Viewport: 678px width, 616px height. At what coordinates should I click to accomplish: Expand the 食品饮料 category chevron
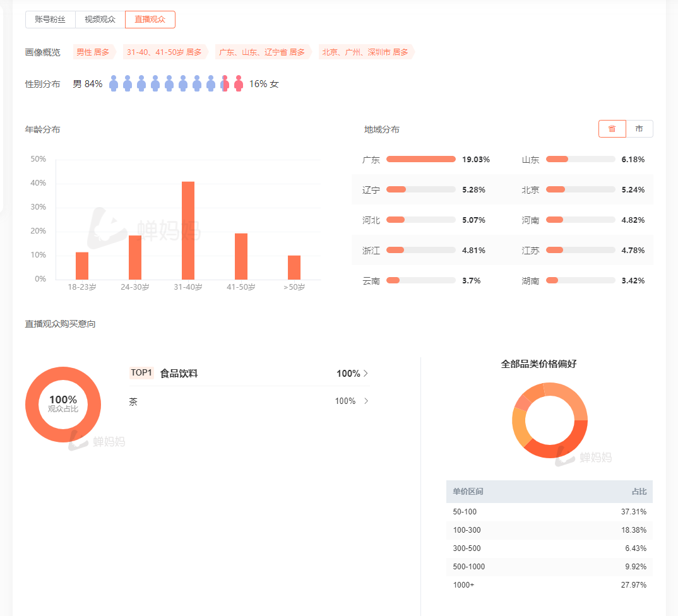coord(366,374)
